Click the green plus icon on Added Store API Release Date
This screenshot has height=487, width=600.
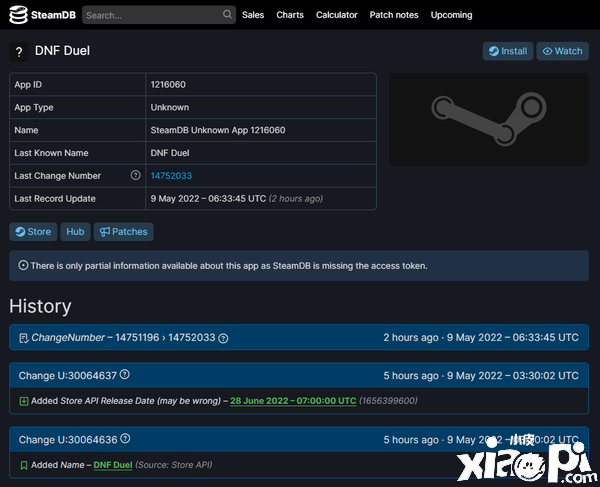tap(24, 401)
